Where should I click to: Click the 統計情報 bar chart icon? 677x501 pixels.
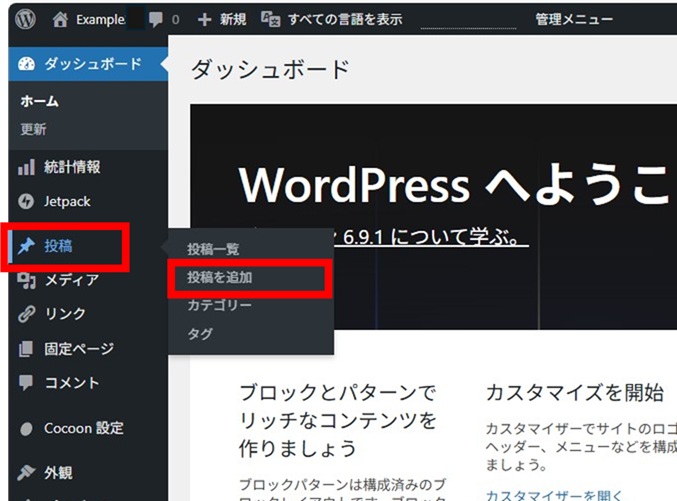tap(27, 167)
